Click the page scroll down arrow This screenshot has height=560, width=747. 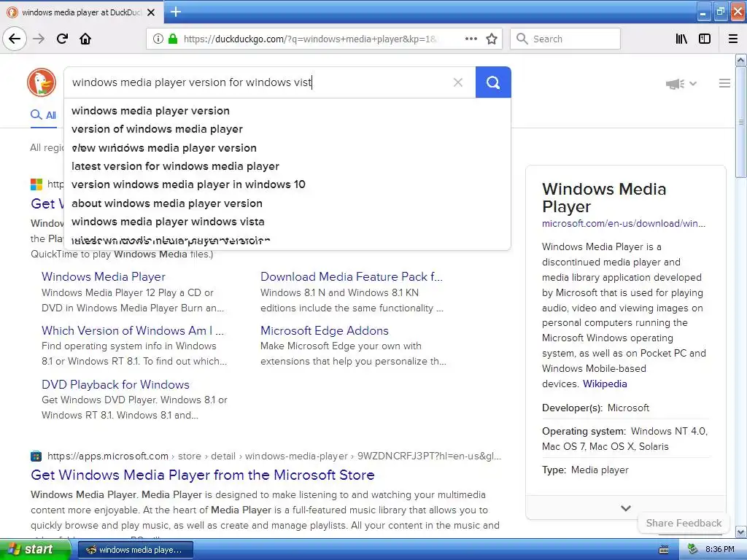click(741, 532)
